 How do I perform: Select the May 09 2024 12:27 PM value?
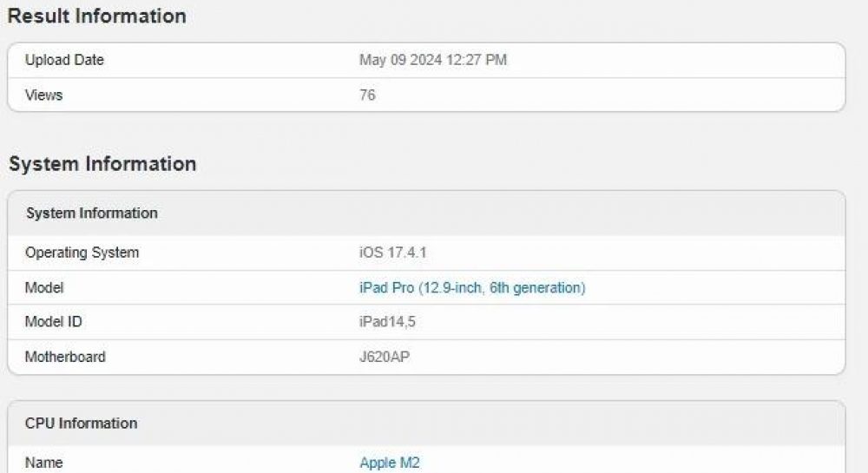(433, 60)
